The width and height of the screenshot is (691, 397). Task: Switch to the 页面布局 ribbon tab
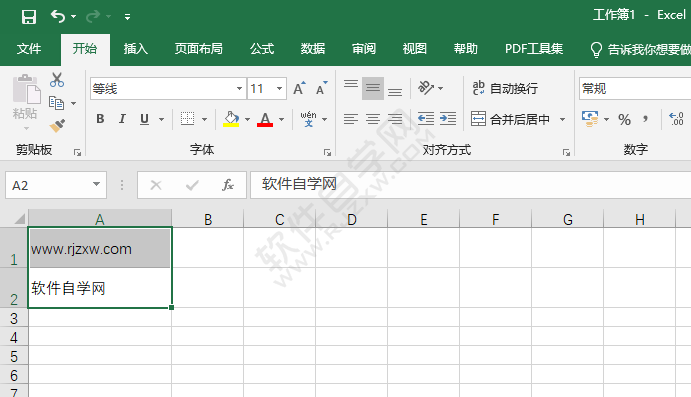198,48
